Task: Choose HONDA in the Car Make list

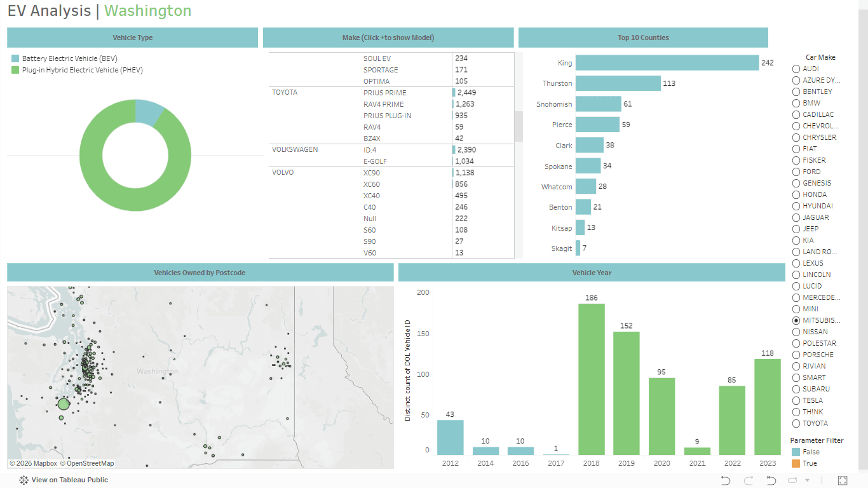Action: click(x=796, y=194)
